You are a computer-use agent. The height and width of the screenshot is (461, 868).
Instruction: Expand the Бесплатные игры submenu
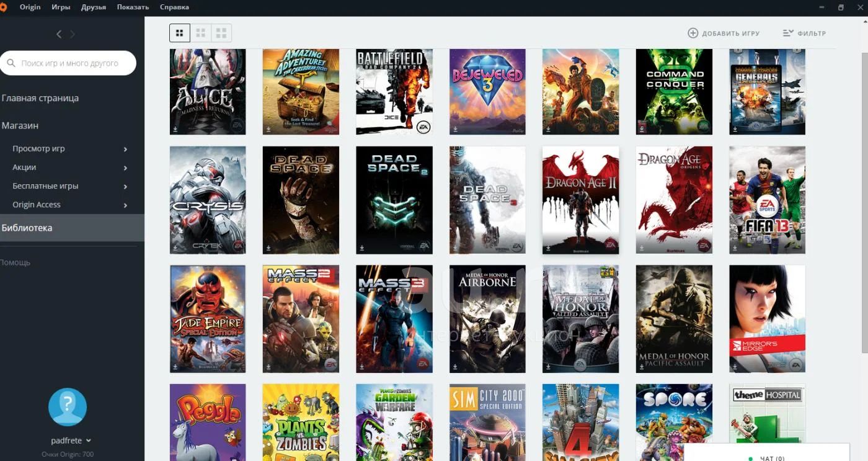(125, 186)
